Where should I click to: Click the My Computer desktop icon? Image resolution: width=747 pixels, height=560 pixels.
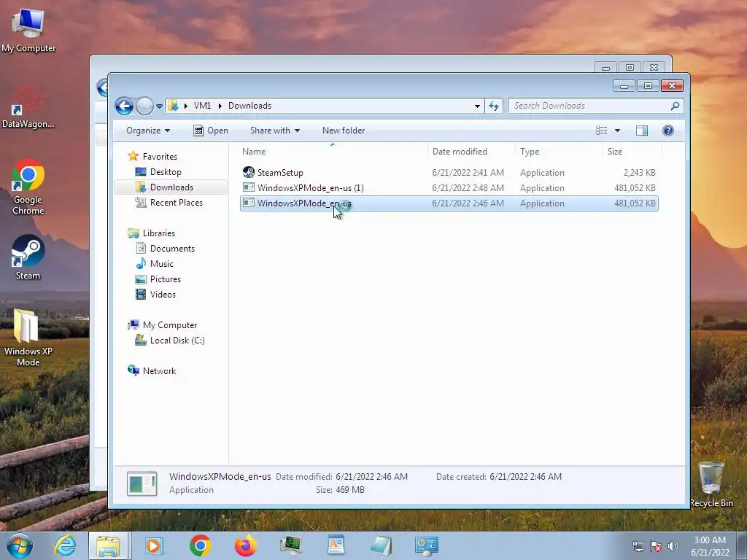(28, 28)
